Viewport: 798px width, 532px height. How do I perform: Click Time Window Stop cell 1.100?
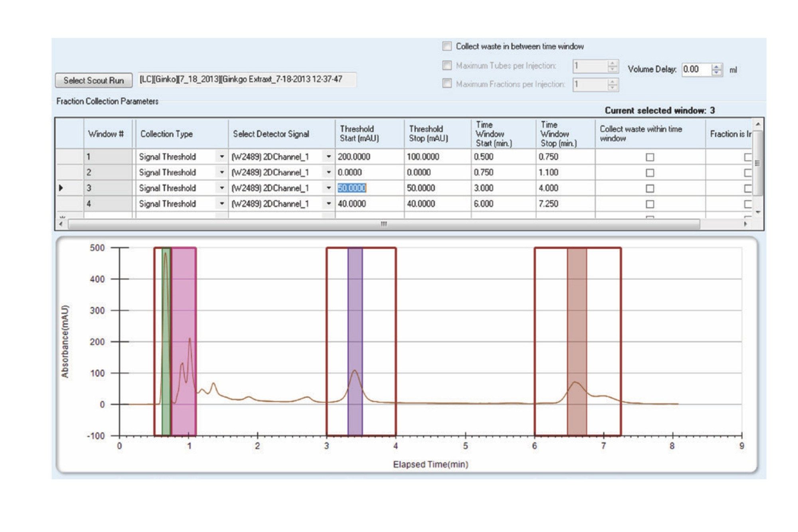(x=565, y=172)
